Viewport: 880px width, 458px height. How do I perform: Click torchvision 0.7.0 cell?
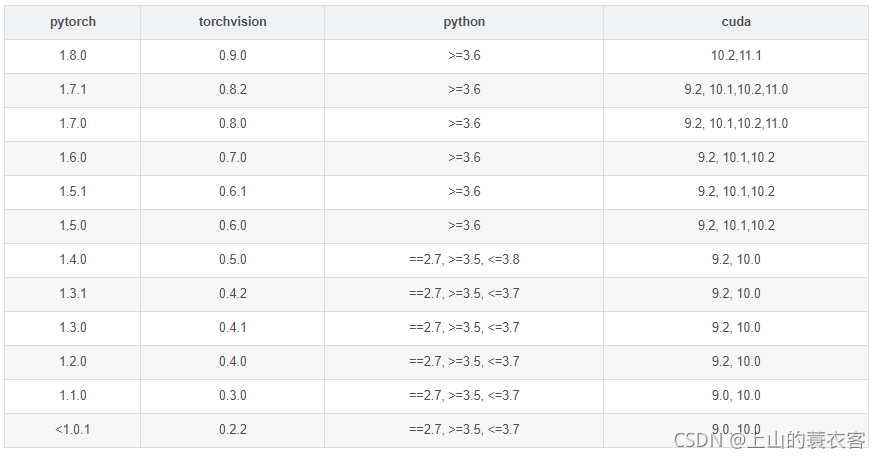[x=232, y=158]
